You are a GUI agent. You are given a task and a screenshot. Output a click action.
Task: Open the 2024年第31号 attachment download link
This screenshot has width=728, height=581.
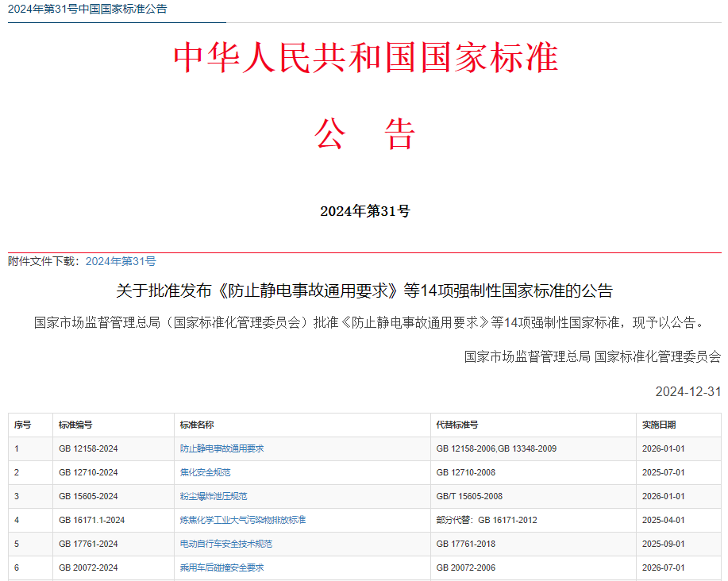click(x=121, y=261)
